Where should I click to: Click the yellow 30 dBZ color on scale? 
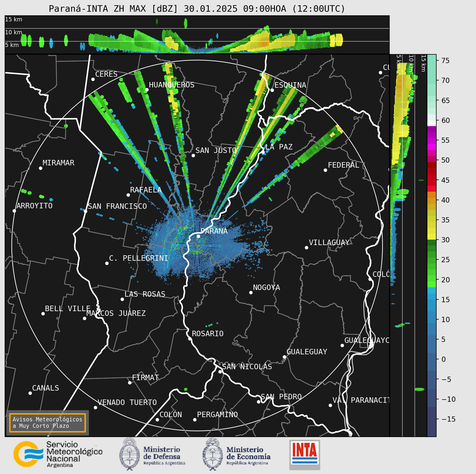[432, 236]
